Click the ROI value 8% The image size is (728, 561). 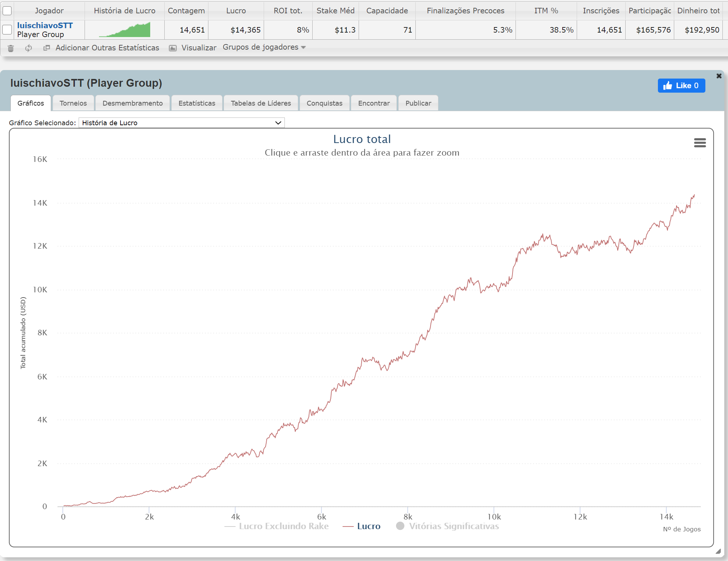coord(303,30)
